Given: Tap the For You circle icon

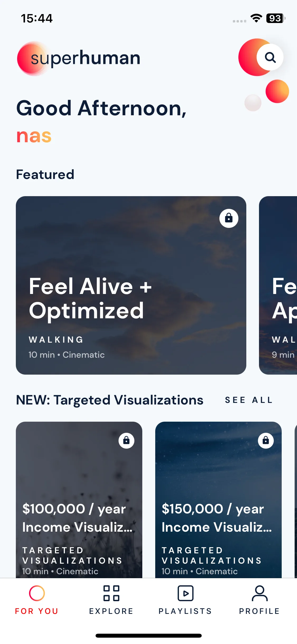Looking at the screenshot, I should [37, 593].
